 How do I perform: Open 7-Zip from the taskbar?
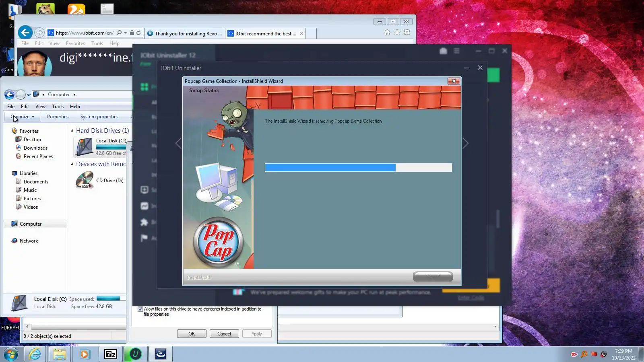point(110,354)
